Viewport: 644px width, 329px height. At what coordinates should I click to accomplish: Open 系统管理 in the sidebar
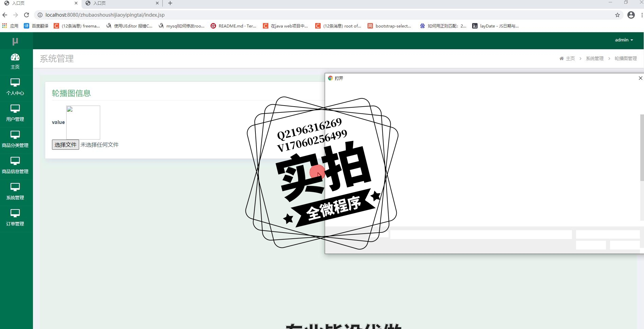pyautogui.click(x=15, y=191)
